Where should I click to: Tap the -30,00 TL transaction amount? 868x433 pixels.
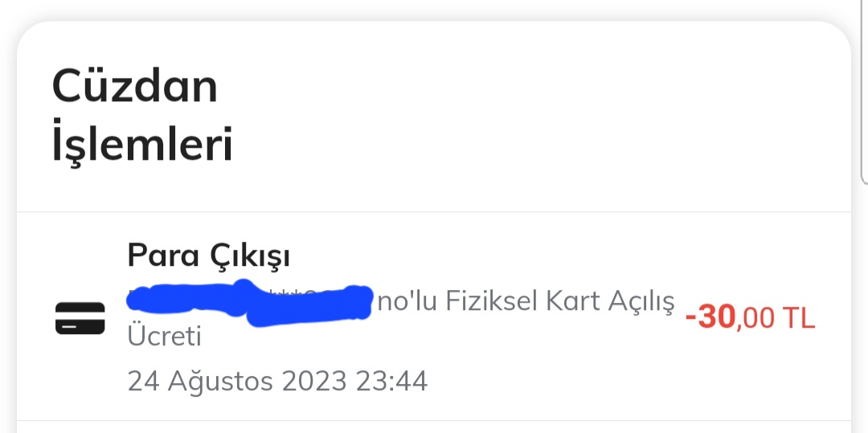pos(750,318)
